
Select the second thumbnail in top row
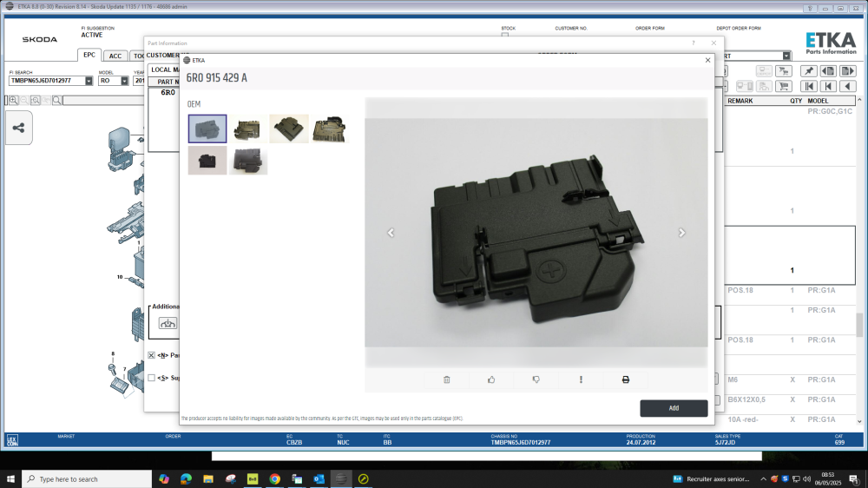coord(248,129)
